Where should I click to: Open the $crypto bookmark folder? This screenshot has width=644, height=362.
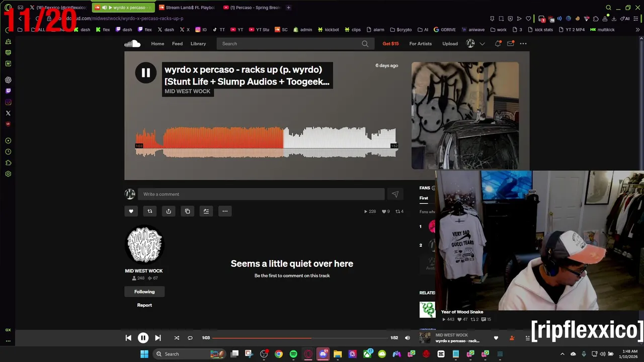[x=401, y=30]
